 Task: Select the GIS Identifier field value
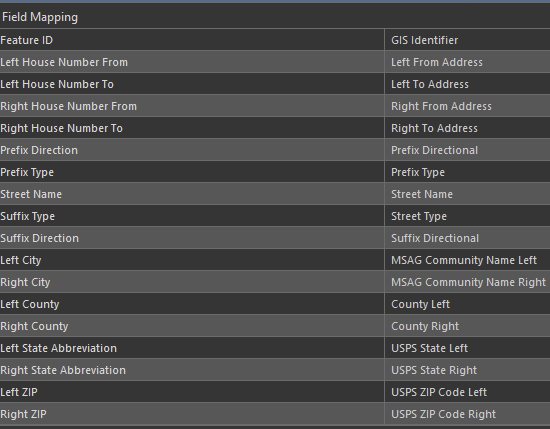467,40
